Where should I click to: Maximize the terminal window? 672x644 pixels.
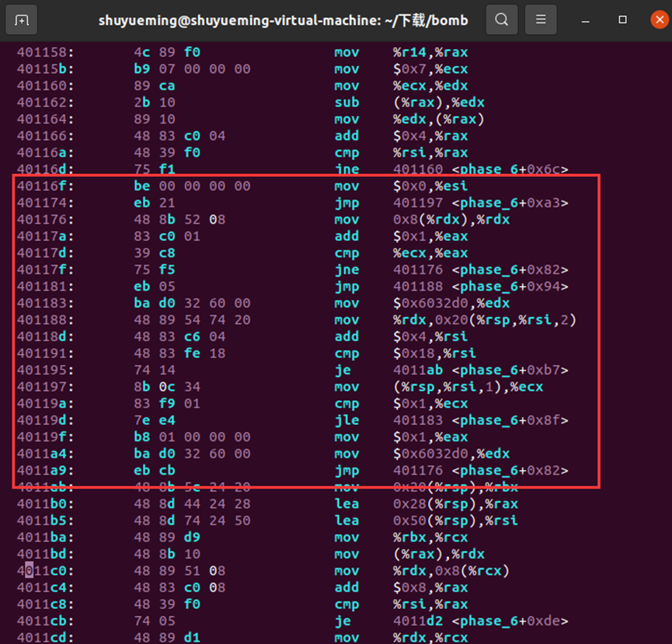pos(622,19)
